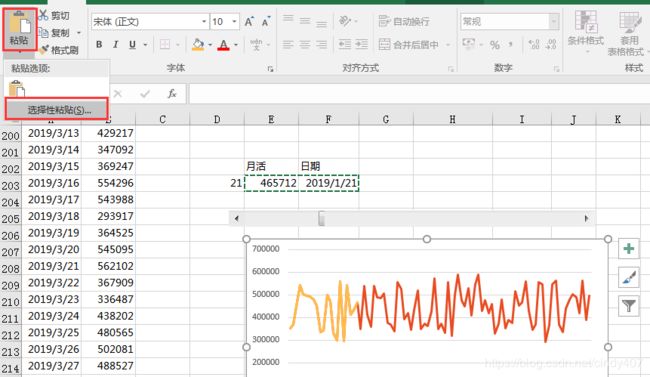Click the accounting currency format icon
The image size is (650, 377).
point(469,44)
